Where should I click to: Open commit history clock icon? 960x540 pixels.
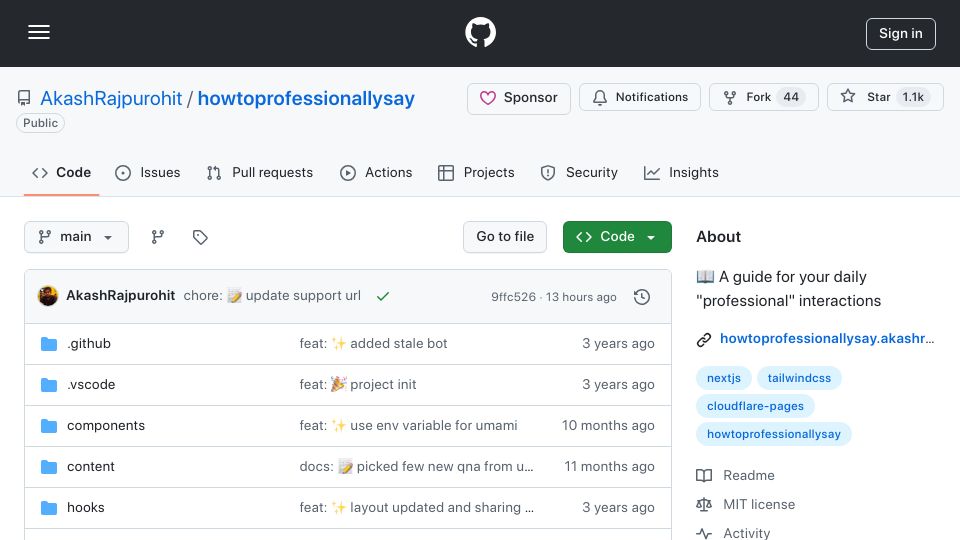click(642, 297)
